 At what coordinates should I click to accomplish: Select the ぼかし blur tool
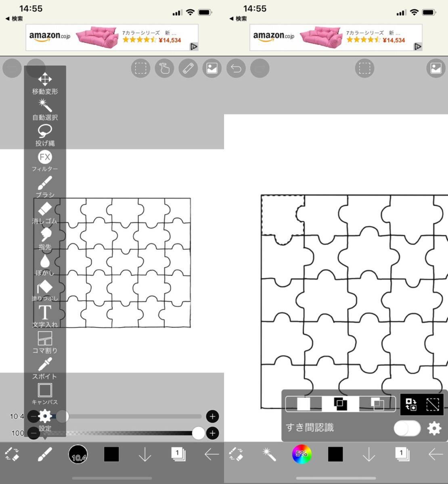pyautogui.click(x=45, y=265)
